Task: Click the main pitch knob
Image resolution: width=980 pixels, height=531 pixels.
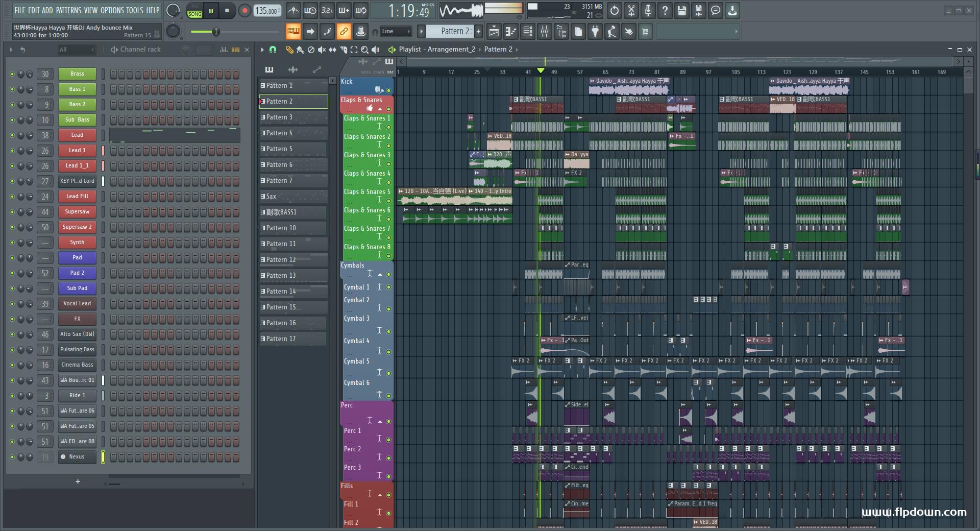Action: [x=174, y=32]
